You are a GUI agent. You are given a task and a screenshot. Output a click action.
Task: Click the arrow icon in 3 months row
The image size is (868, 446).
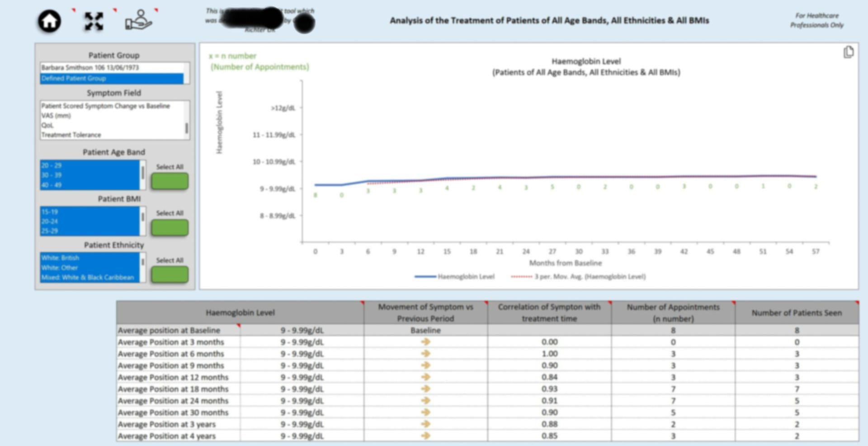coord(425,342)
